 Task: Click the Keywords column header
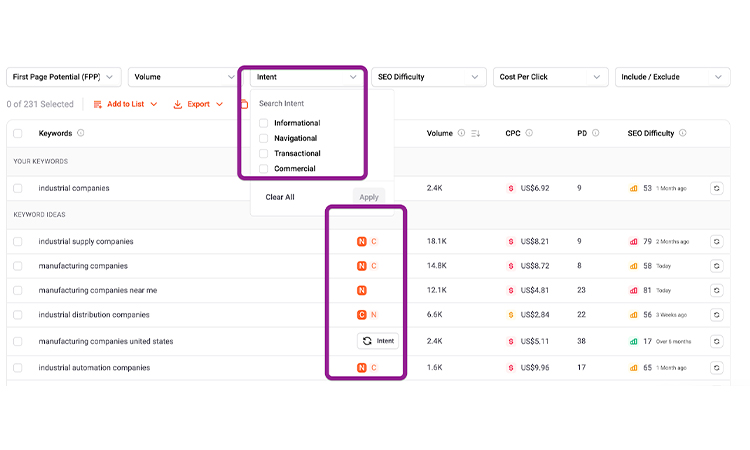click(x=55, y=133)
